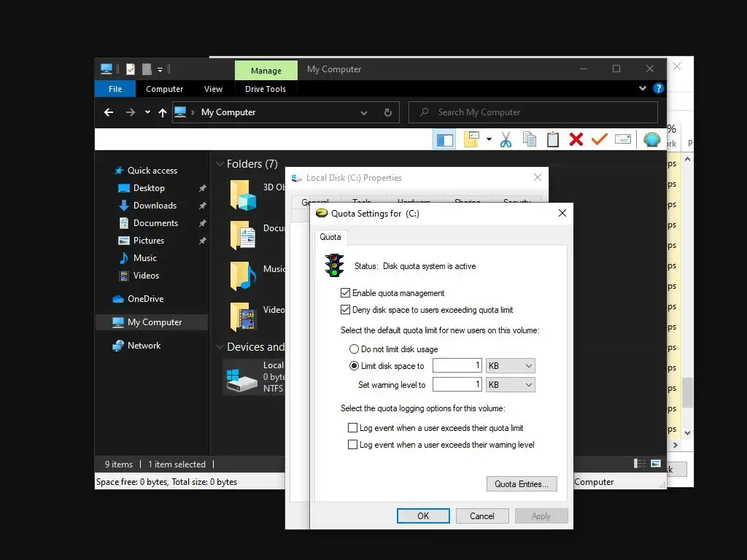Expand the address bar history dropdown
The width and height of the screenshot is (747, 560).
pos(364,113)
